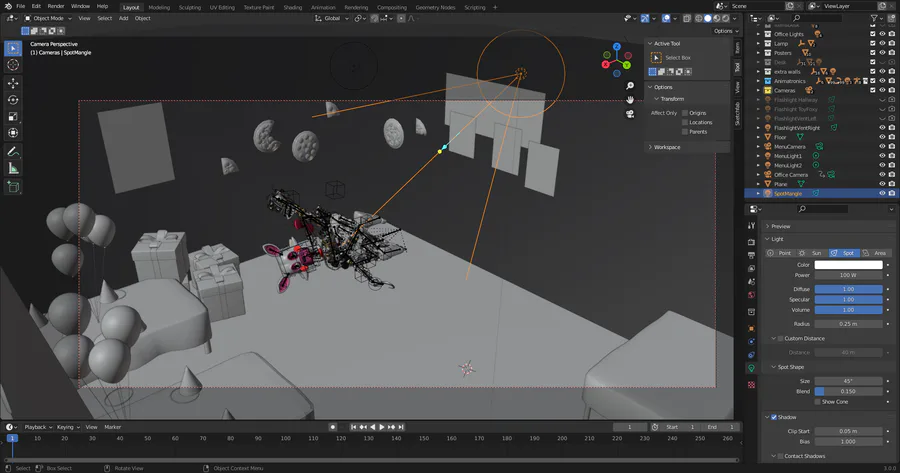
Task: Select the Move tool
Action: tap(13, 83)
